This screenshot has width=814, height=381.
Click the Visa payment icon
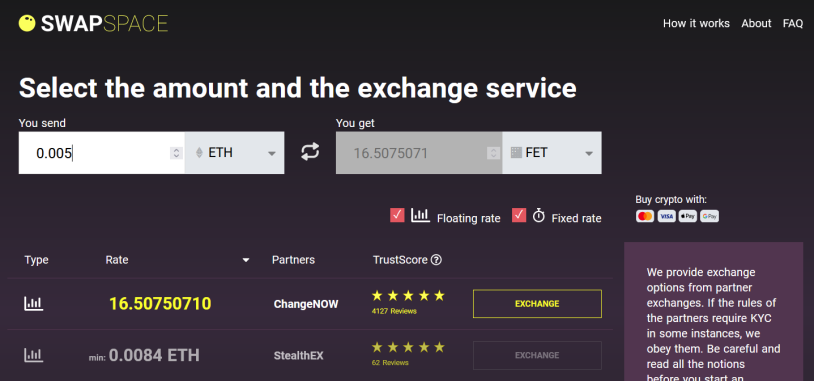coord(667,216)
